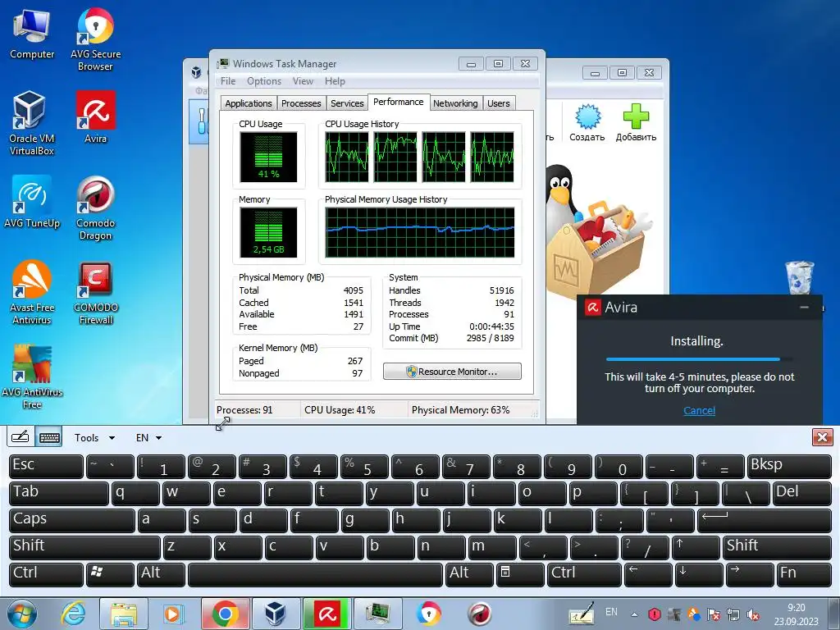Switch to the Users tab

[498, 103]
